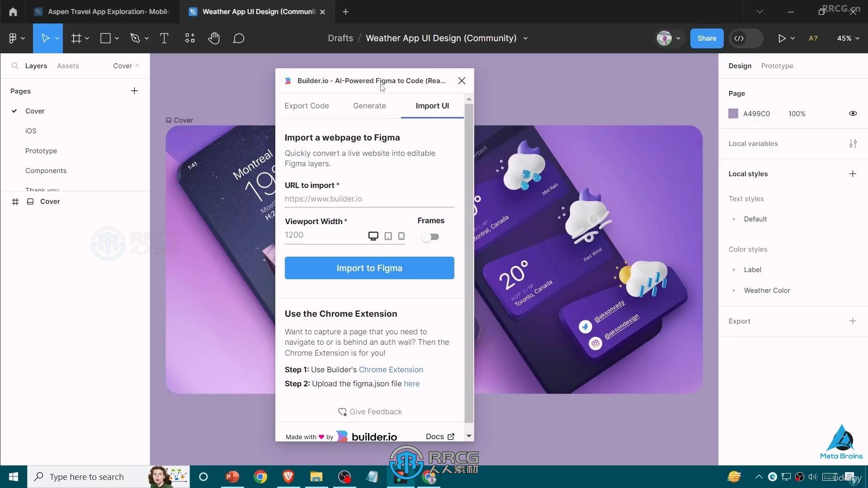Enable the Frames toggle
Image resolution: width=868 pixels, height=488 pixels.
click(x=429, y=237)
